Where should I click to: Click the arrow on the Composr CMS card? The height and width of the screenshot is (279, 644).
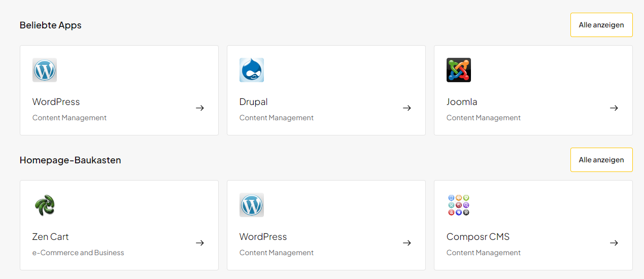[x=614, y=243]
